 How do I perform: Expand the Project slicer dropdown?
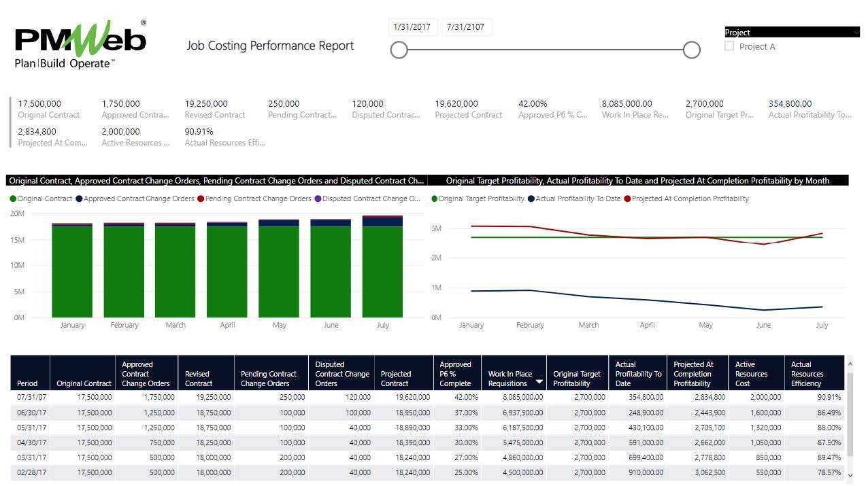click(x=856, y=33)
